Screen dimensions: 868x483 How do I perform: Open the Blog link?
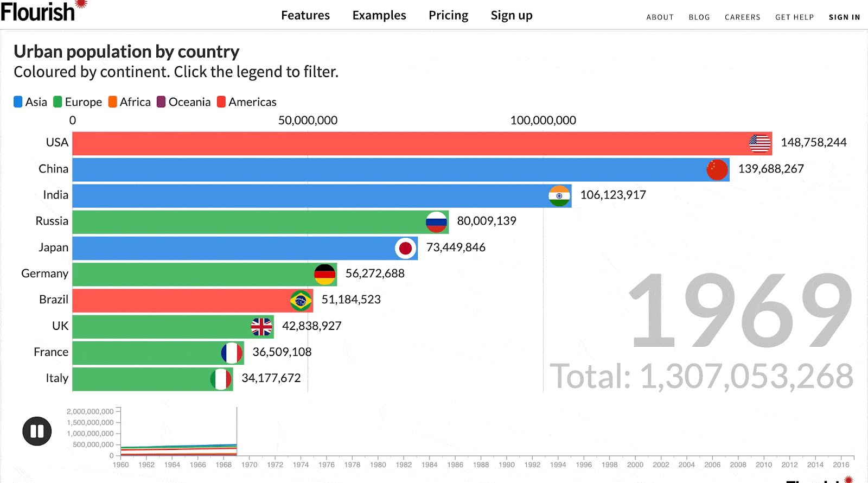point(699,17)
